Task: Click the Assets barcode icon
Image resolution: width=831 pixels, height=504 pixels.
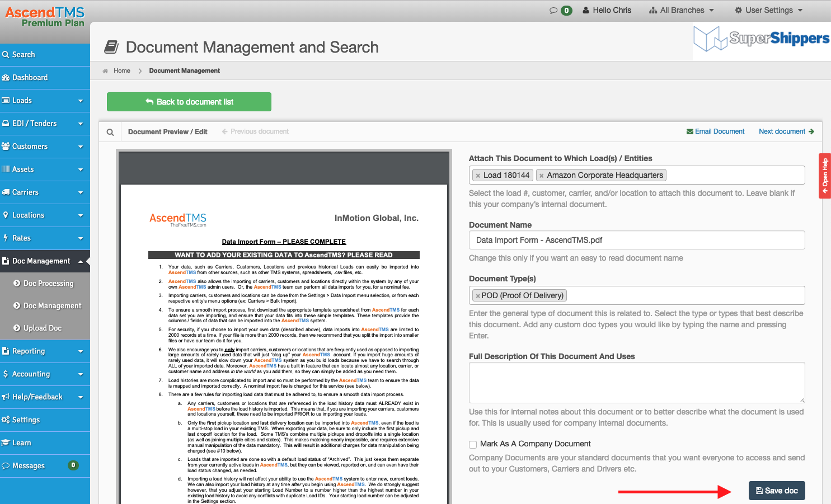Action: tap(6, 169)
